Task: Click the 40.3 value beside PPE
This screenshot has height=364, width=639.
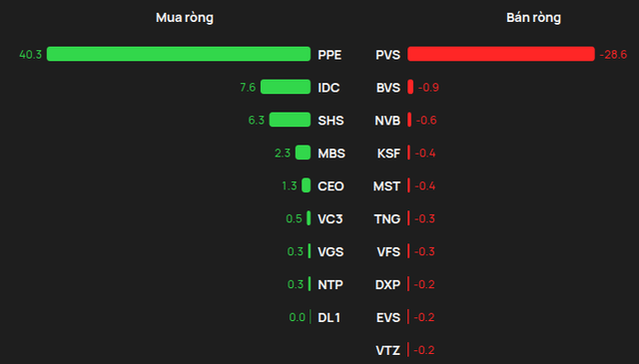Action: click(31, 55)
